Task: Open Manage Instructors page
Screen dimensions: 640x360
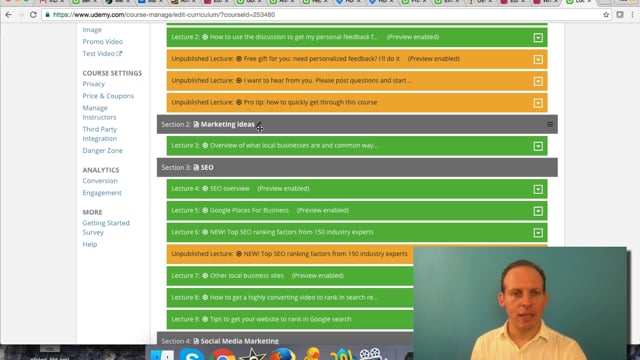Action: coord(99,112)
